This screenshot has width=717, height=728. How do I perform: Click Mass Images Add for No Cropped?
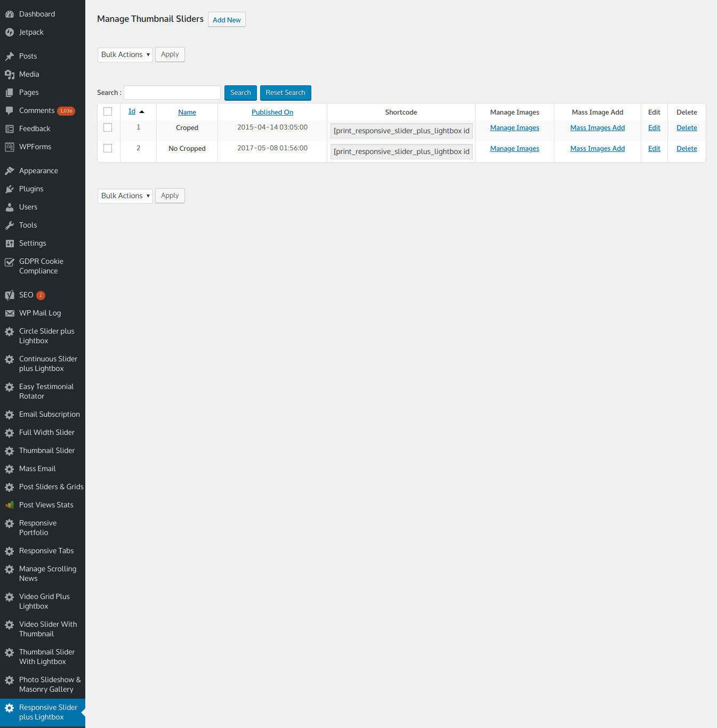[598, 149]
